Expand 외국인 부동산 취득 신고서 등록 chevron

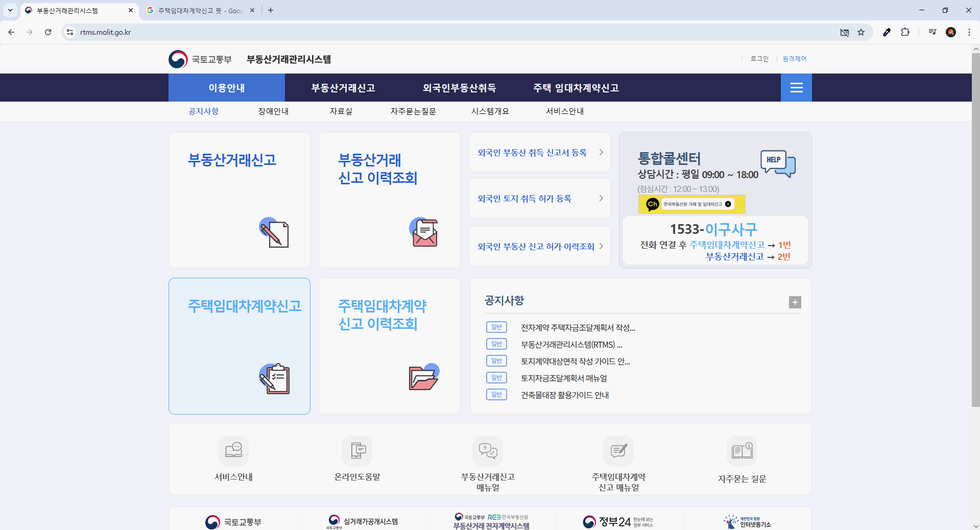pyautogui.click(x=602, y=152)
